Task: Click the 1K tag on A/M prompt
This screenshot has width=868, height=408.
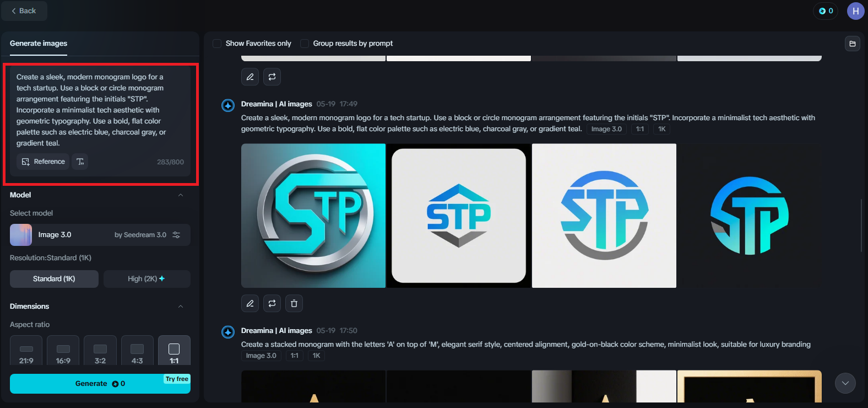Action: (317, 356)
